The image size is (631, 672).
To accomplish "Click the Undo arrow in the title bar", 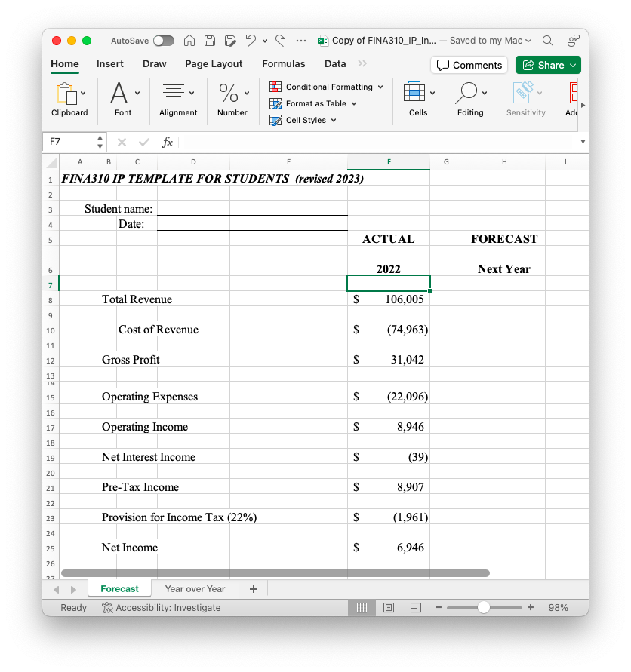I will click(x=248, y=41).
